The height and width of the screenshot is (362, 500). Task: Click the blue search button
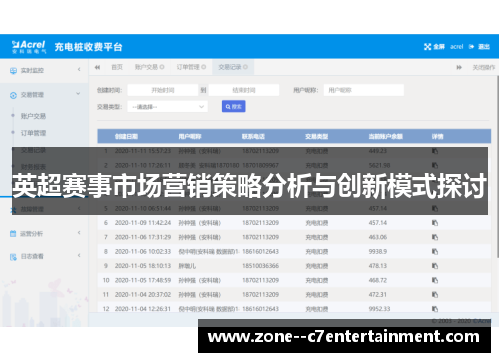(234, 107)
